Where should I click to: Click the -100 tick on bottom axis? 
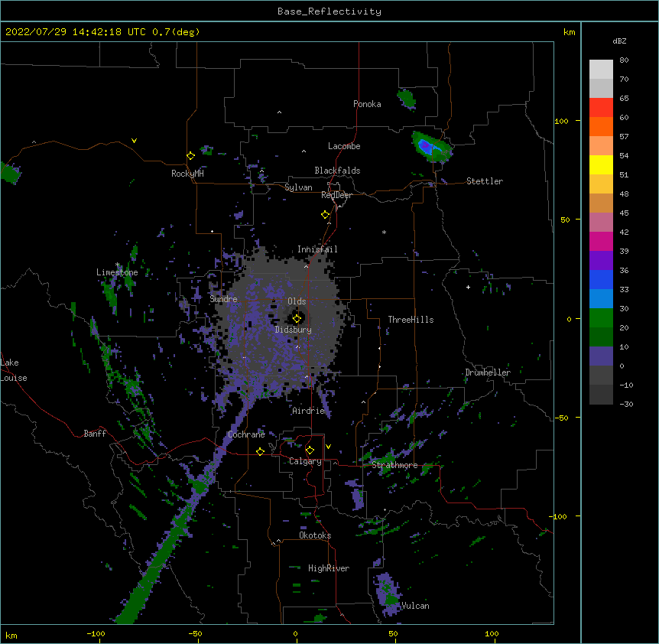click(x=96, y=633)
